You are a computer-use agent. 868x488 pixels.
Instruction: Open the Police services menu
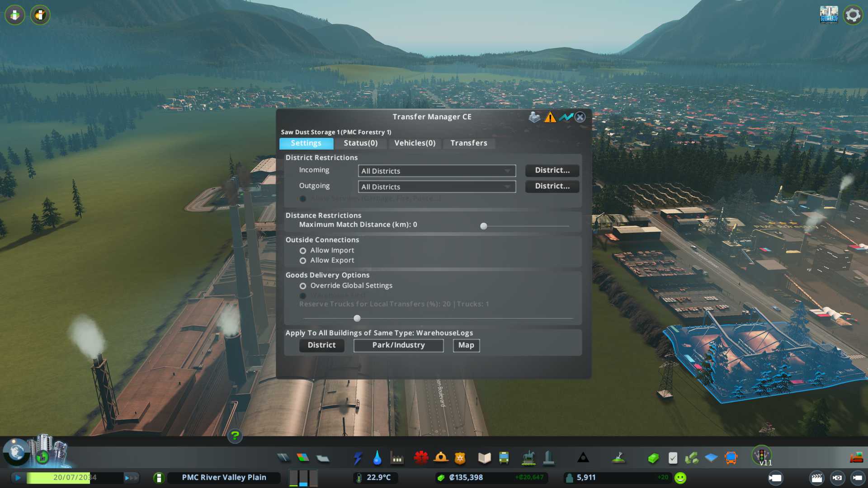pos(460,458)
